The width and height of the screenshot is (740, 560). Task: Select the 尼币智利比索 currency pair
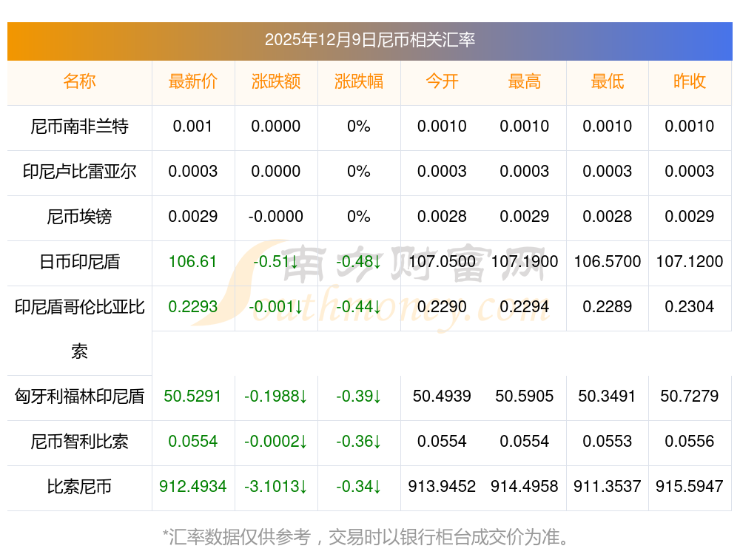click(x=79, y=442)
